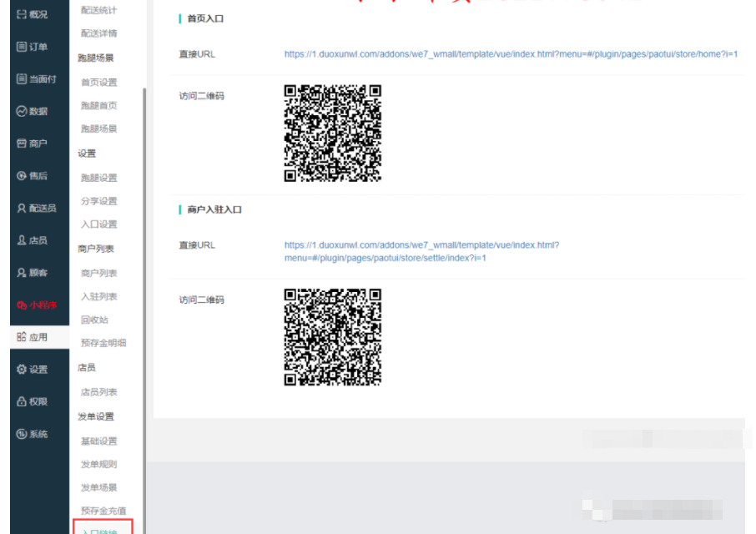This screenshot has height=534, width=756.
Task: Click the 商户 merchant shop icon
Action: [22, 144]
